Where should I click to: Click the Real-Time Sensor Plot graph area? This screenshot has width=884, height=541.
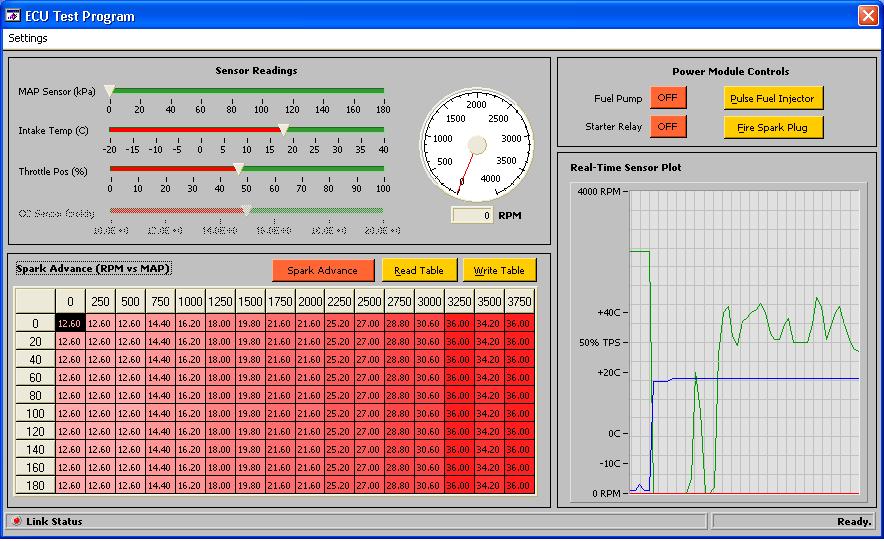click(x=744, y=342)
